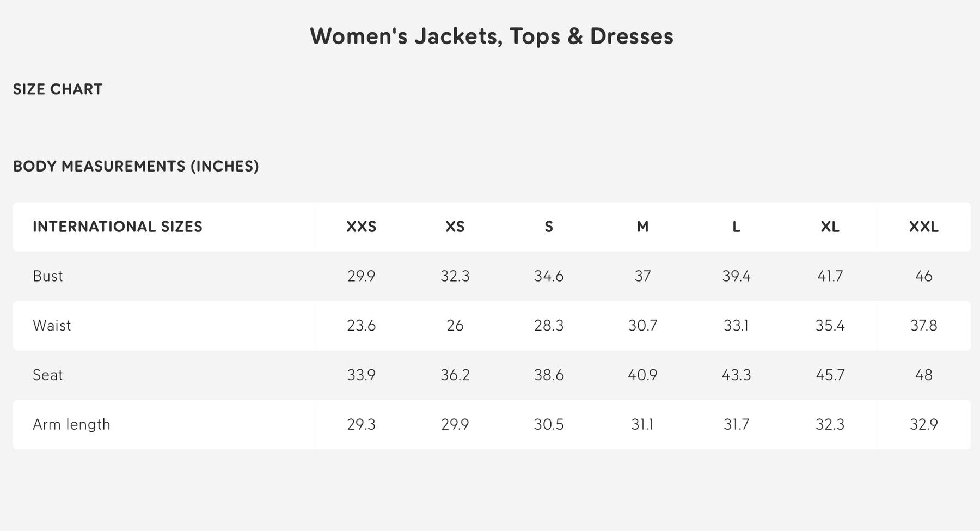The image size is (980, 531).
Task: Click the Waist row label
Action: click(52, 326)
